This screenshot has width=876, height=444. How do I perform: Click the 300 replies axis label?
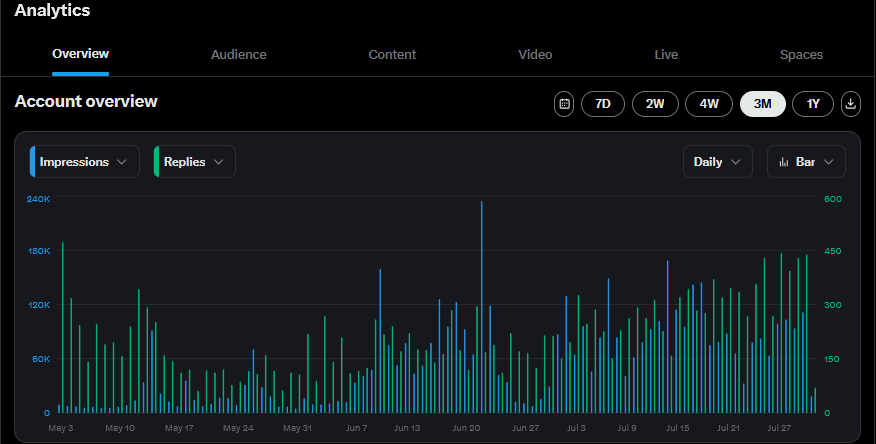click(x=832, y=305)
